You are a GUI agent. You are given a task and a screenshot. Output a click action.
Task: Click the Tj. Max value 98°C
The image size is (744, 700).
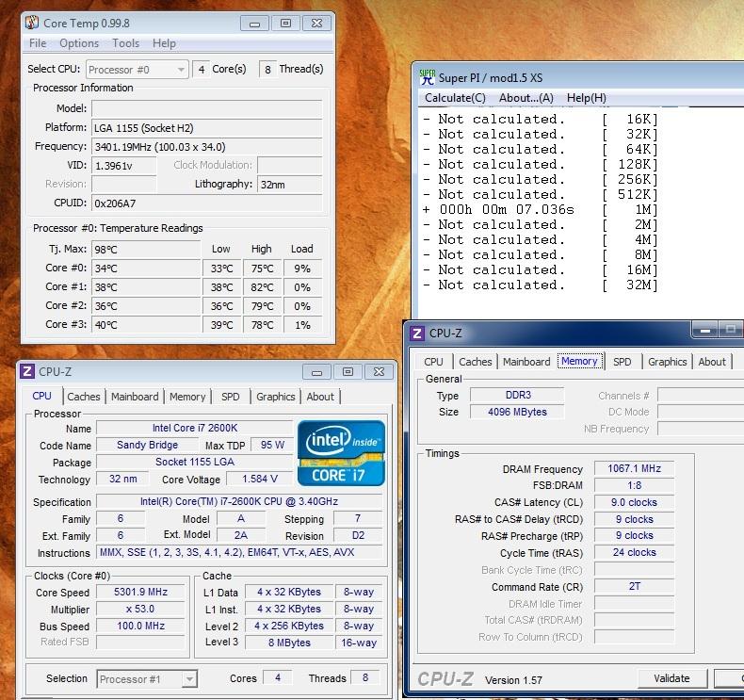point(146,249)
